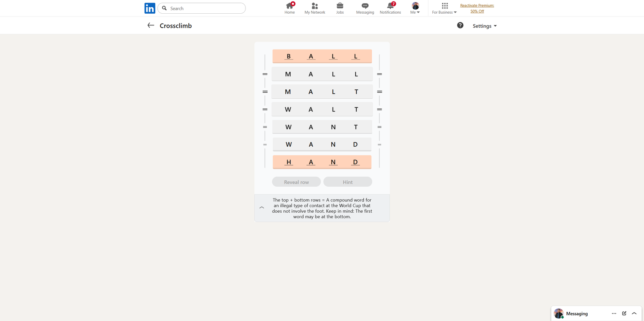This screenshot has width=644, height=321.
Task: Open Notifications bell
Action: point(390,8)
